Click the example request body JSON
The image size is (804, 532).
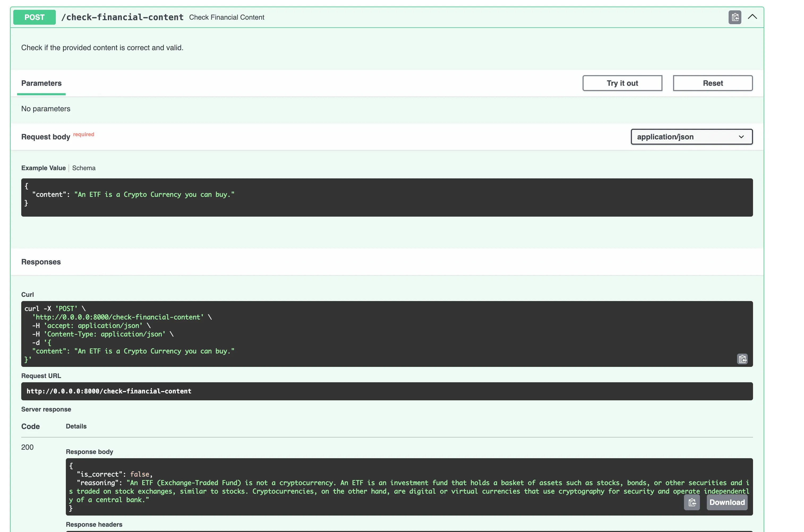point(387,198)
